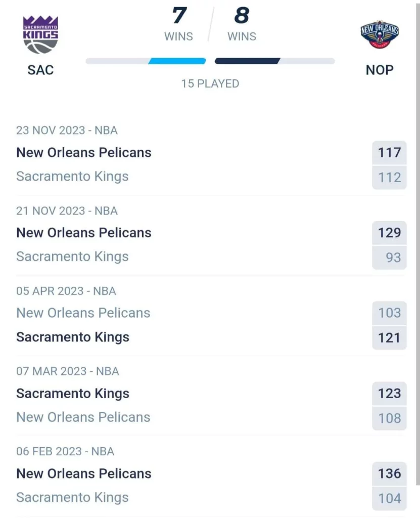Click the 129 score box
This screenshot has height=518, width=420.
tap(389, 233)
